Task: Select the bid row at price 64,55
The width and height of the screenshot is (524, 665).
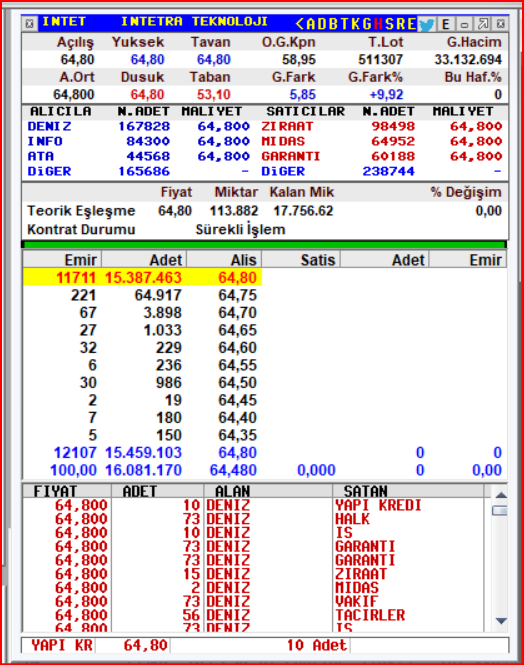Action: (142, 365)
